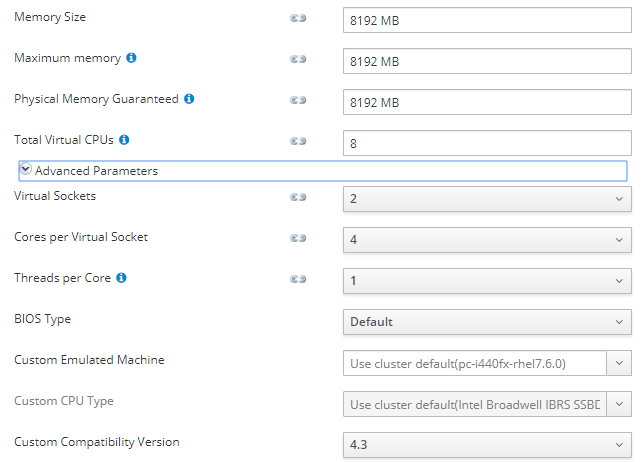Click the Threads per Core info icon
This screenshot has height=462, width=644.
coord(121,277)
